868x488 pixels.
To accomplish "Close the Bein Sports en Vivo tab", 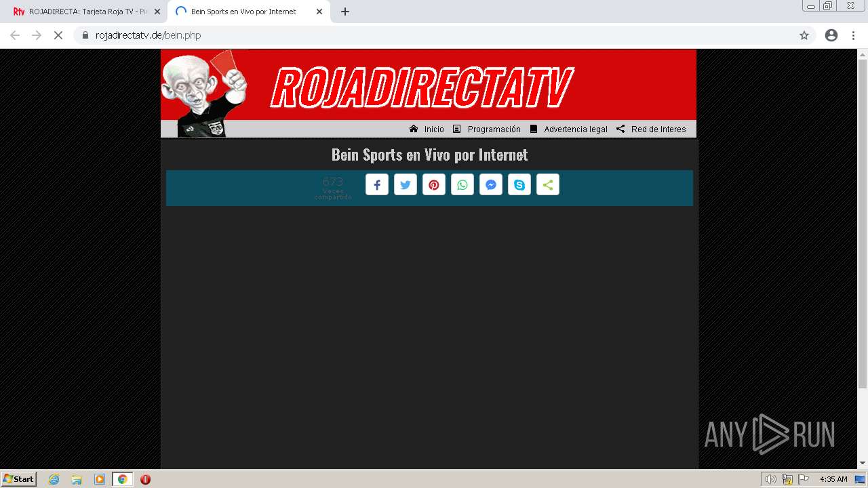I will pyautogui.click(x=319, y=12).
